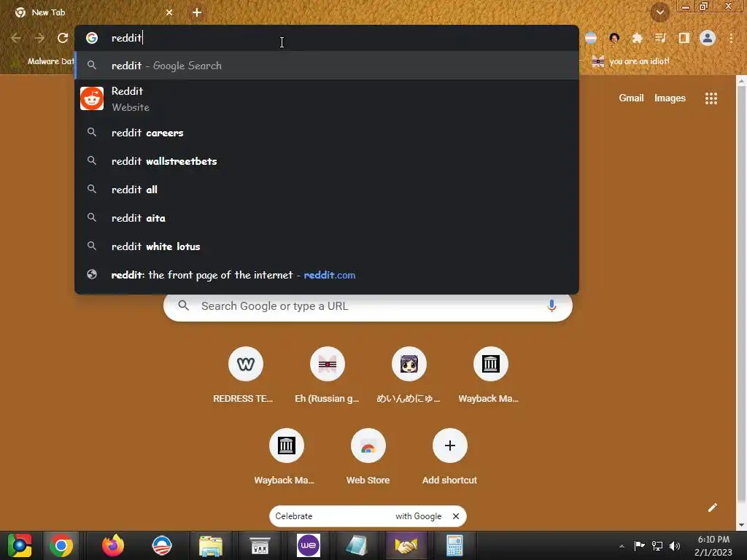The width and height of the screenshot is (747, 560).
Task: Open the Gmail link
Action: click(631, 98)
